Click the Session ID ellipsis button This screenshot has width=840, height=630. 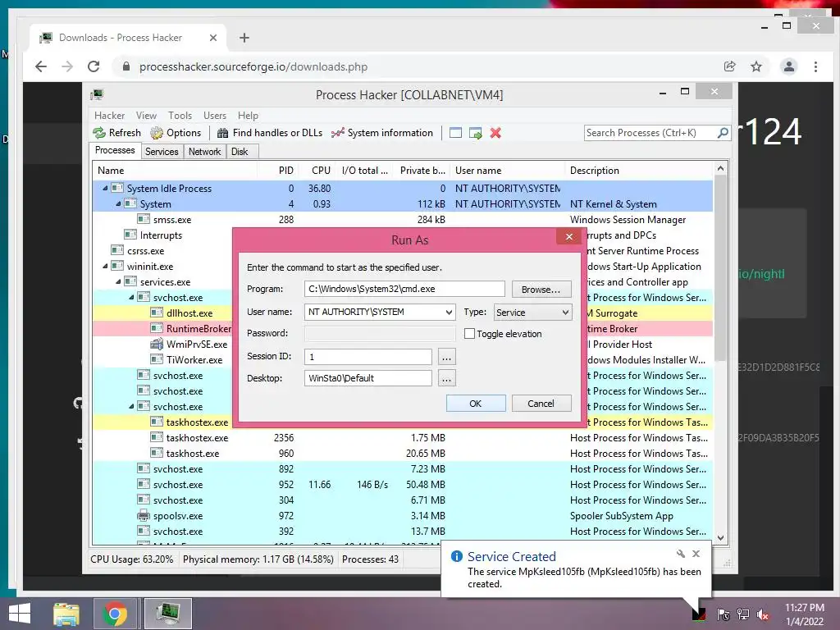pyautogui.click(x=446, y=357)
